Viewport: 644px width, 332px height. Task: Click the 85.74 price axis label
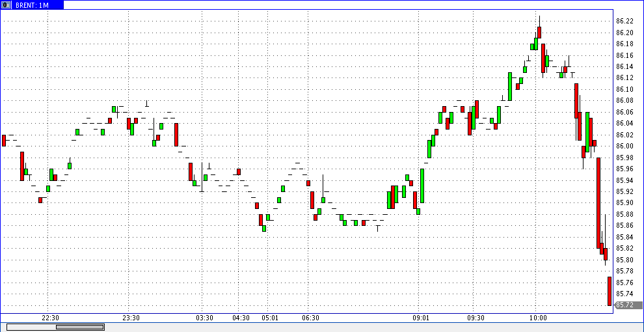(x=624, y=294)
